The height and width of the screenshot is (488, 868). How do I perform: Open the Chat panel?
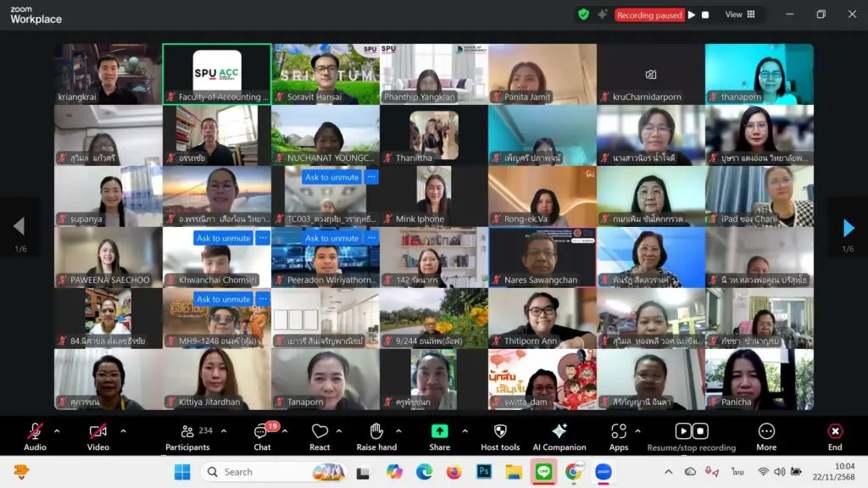262,432
